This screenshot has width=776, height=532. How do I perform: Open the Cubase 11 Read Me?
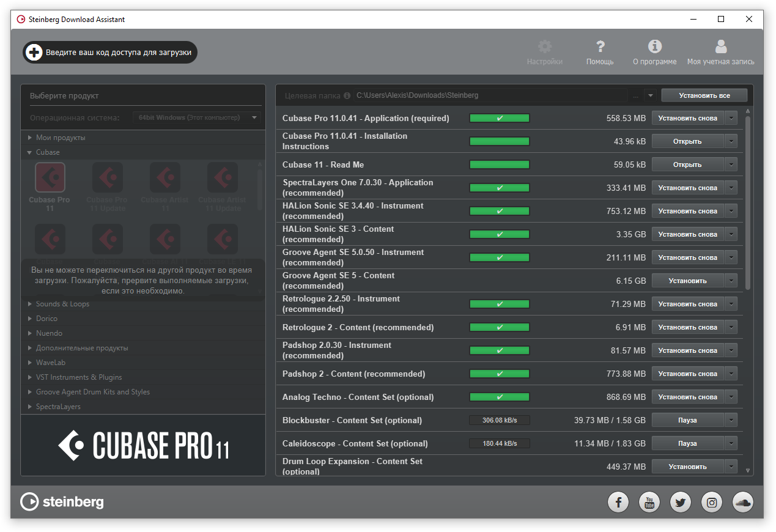688,164
